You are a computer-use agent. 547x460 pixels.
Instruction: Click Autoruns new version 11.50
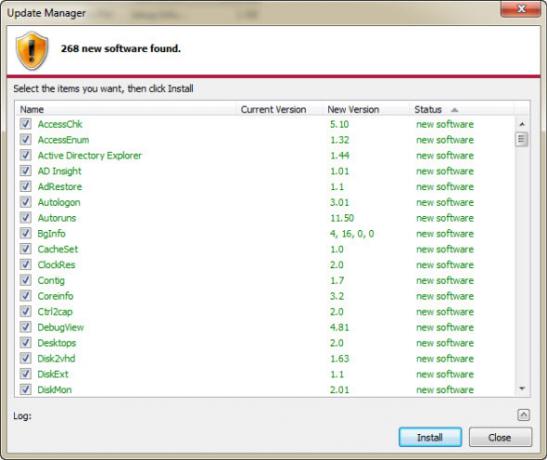pos(342,218)
